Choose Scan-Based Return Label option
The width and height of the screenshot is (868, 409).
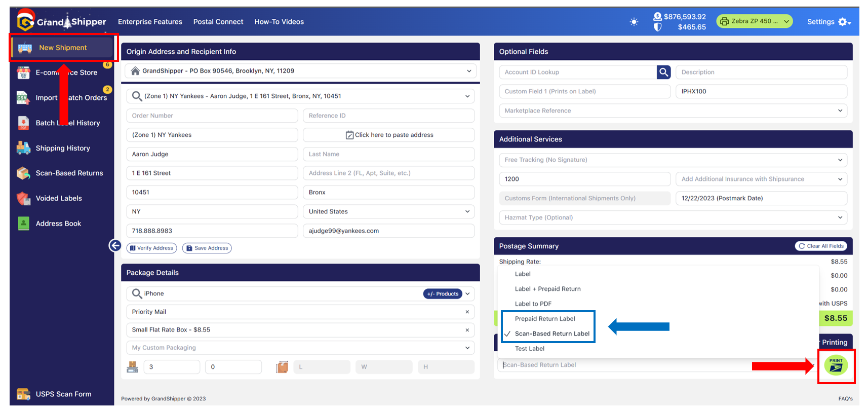pos(552,333)
